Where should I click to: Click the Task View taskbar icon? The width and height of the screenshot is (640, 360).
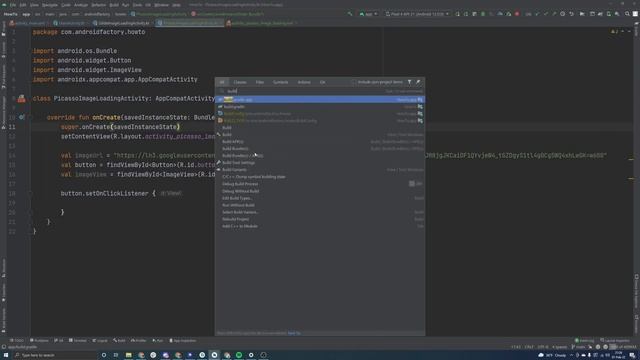click(116, 355)
